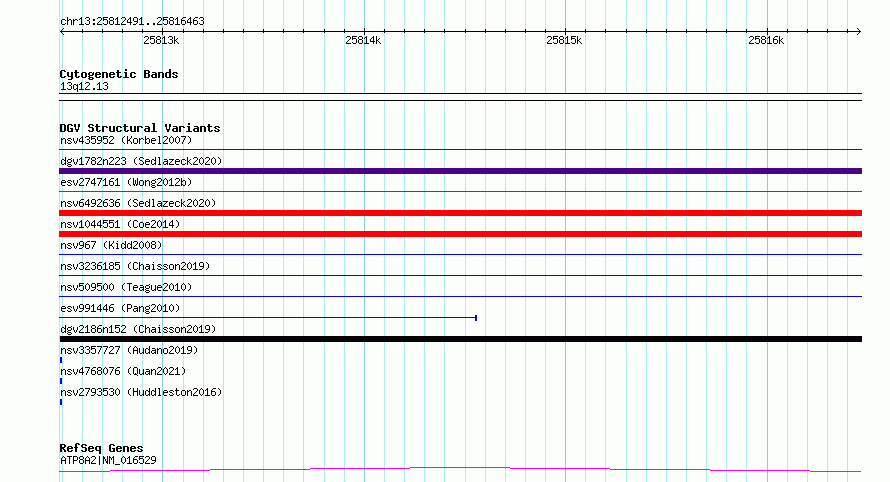Click the small blue nsv2793530 variant marker

[61, 402]
